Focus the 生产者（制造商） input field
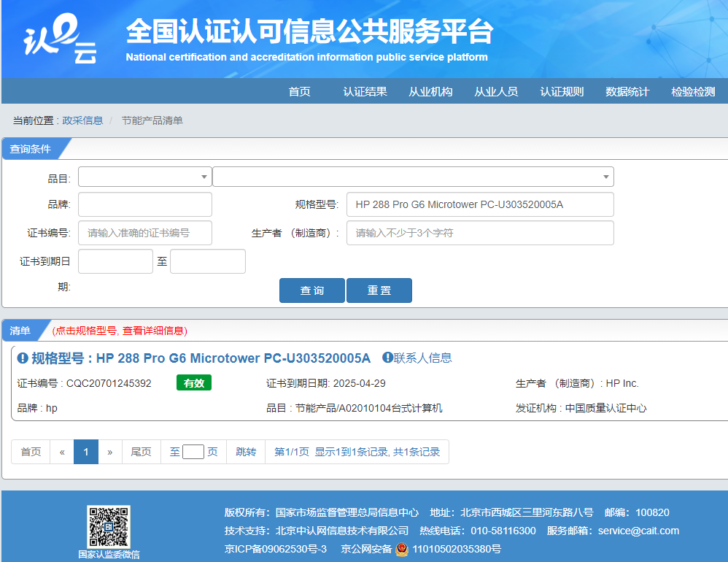728x562 pixels. [x=480, y=233]
